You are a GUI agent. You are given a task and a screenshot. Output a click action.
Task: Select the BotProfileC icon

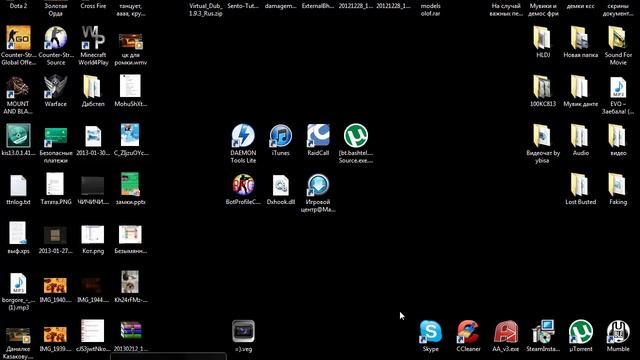pos(243,185)
